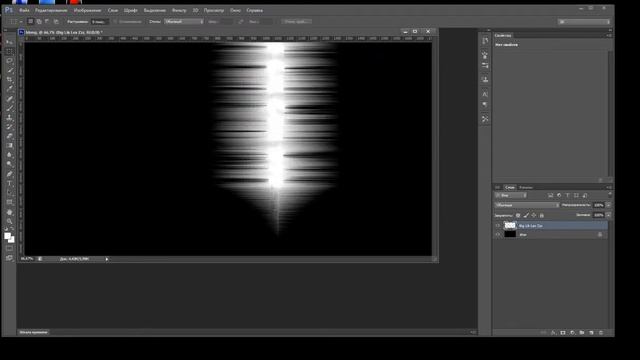Select the Path Selection tool
The width and height of the screenshot is (640, 360).
(9, 193)
